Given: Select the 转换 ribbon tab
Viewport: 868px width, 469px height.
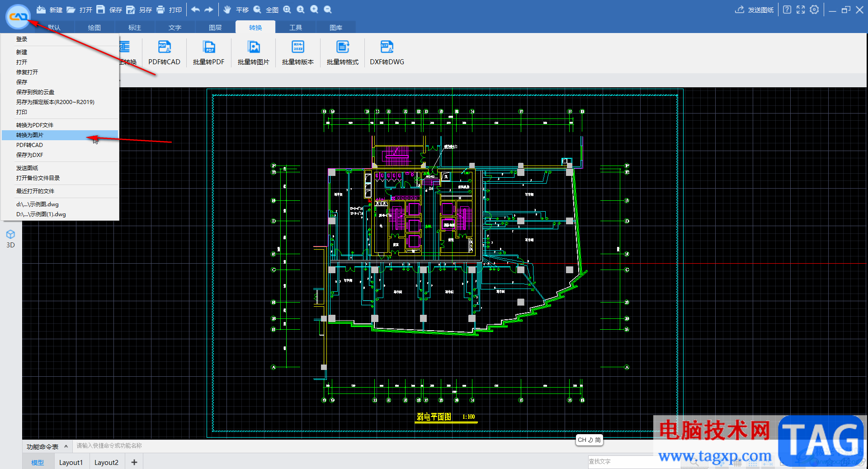Looking at the screenshot, I should pos(255,28).
